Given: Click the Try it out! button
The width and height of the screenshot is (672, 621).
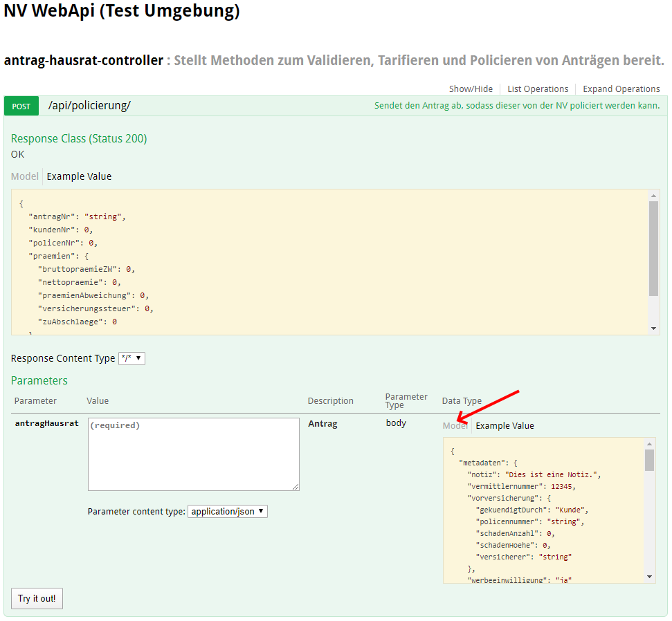Looking at the screenshot, I should (37, 598).
